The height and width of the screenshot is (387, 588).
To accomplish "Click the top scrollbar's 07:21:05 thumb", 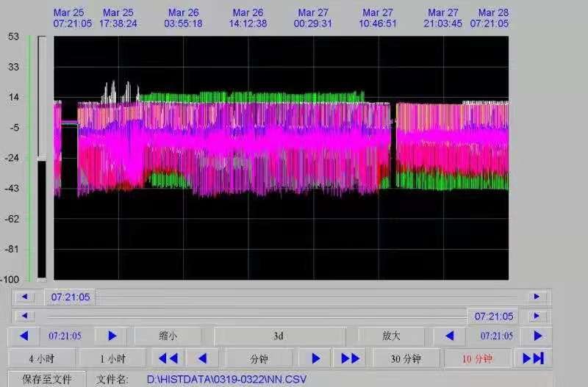I will point(70,297).
